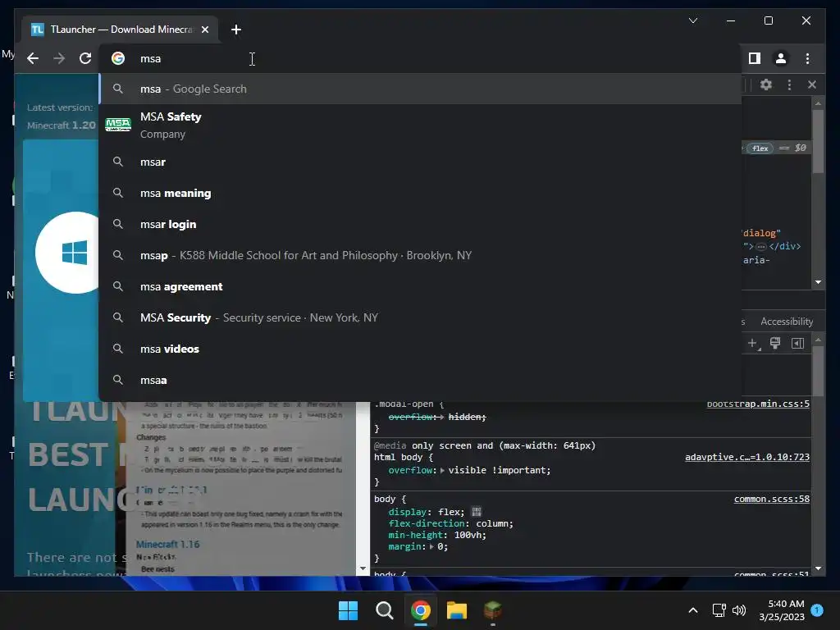This screenshot has width=840, height=630.
Task: Open common.scss:58 source link
Action: (771, 499)
